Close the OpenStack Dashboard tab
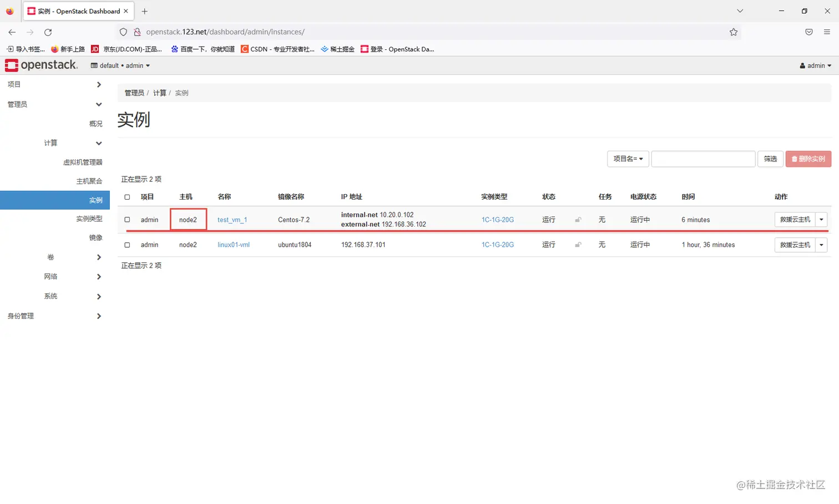 pyautogui.click(x=126, y=11)
